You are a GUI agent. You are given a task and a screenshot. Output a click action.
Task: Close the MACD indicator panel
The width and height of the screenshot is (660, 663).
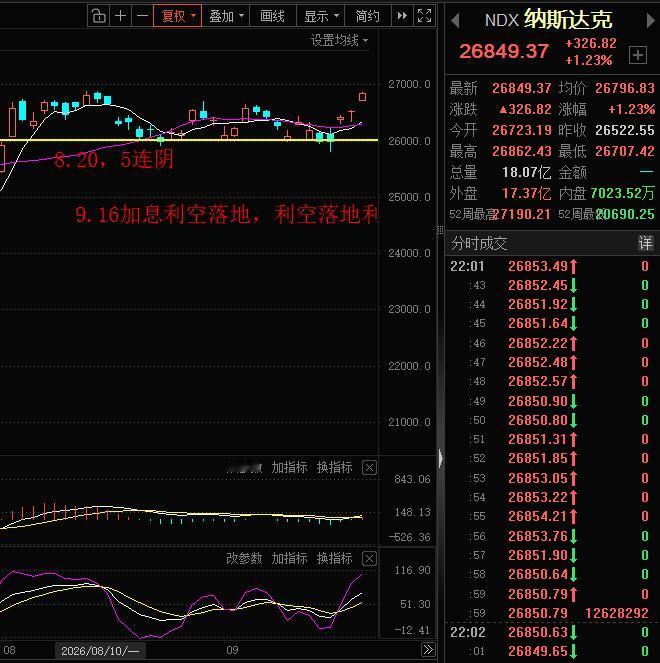click(x=369, y=468)
